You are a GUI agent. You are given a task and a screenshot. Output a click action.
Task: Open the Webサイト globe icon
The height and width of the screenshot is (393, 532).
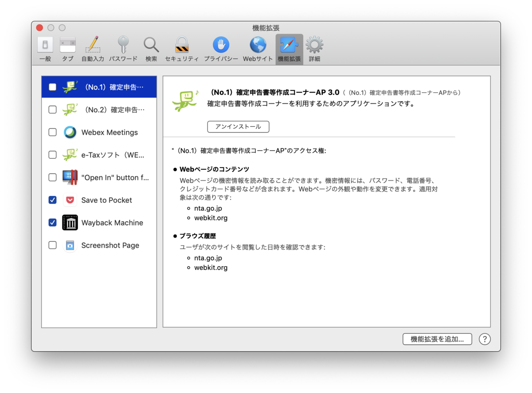pyautogui.click(x=258, y=45)
